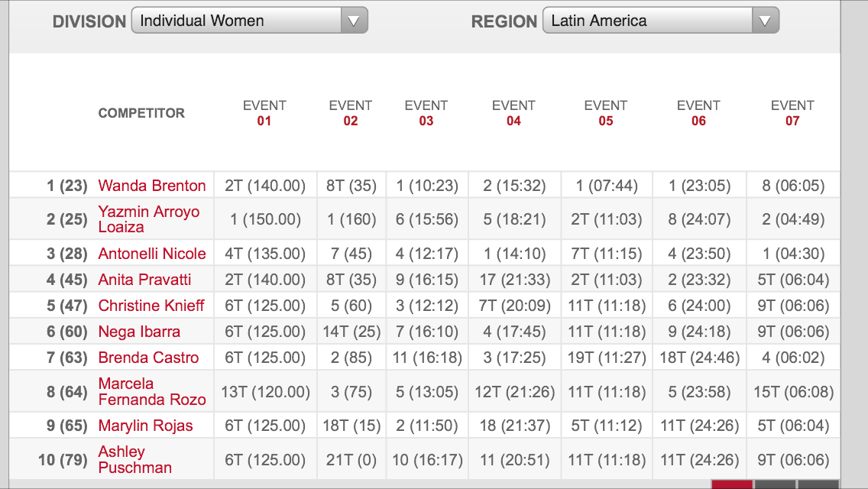Open Wanda Brenton's competitor profile

click(x=152, y=186)
